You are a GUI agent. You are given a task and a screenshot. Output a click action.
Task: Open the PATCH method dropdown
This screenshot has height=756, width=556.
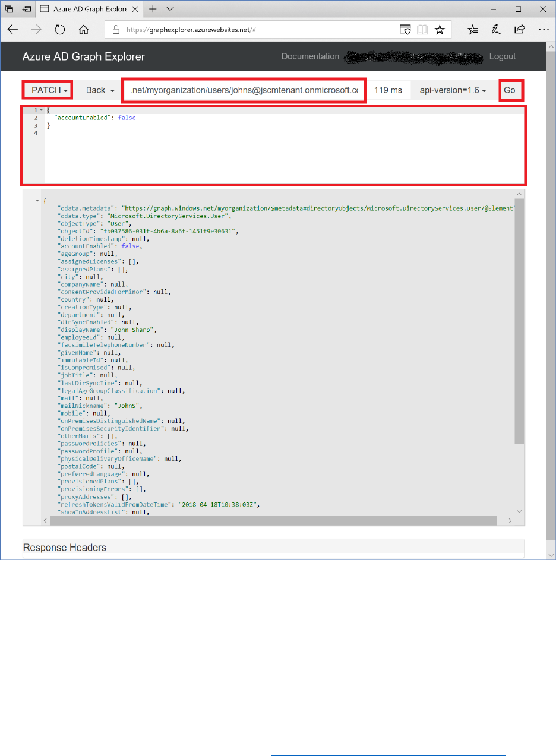tap(48, 90)
